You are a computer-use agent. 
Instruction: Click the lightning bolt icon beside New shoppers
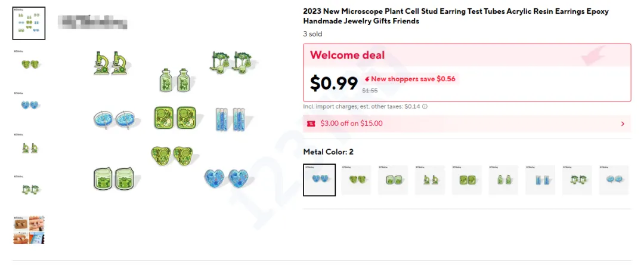click(367, 79)
